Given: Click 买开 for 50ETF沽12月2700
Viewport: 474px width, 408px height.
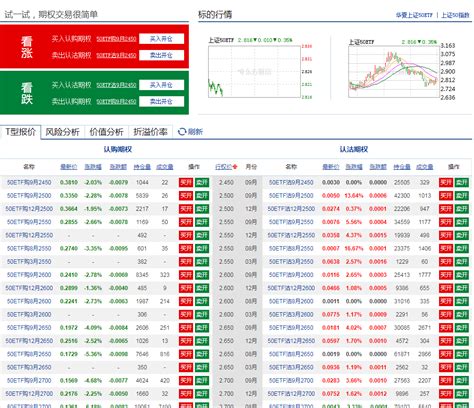Looking at the screenshot, I should pos(446,394).
